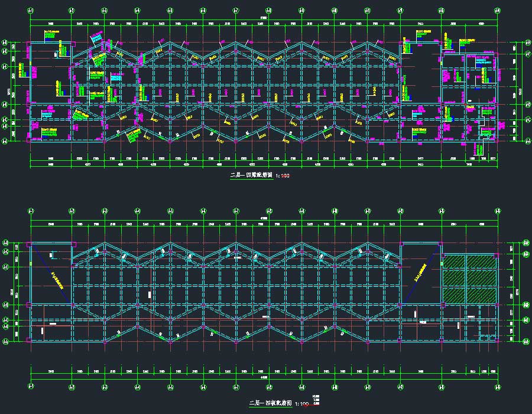Select the magenta column at upper plan's top-left corner

click(x=30, y=43)
